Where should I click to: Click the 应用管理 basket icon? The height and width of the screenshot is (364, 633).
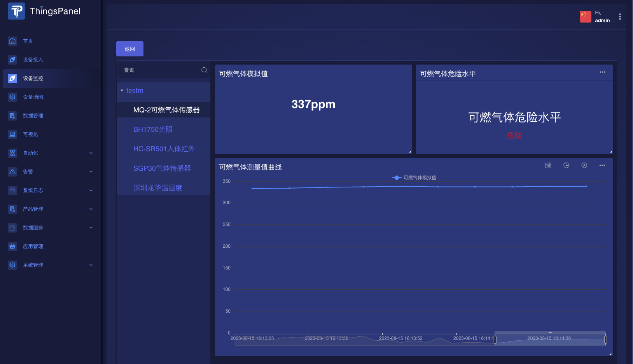pyautogui.click(x=12, y=246)
